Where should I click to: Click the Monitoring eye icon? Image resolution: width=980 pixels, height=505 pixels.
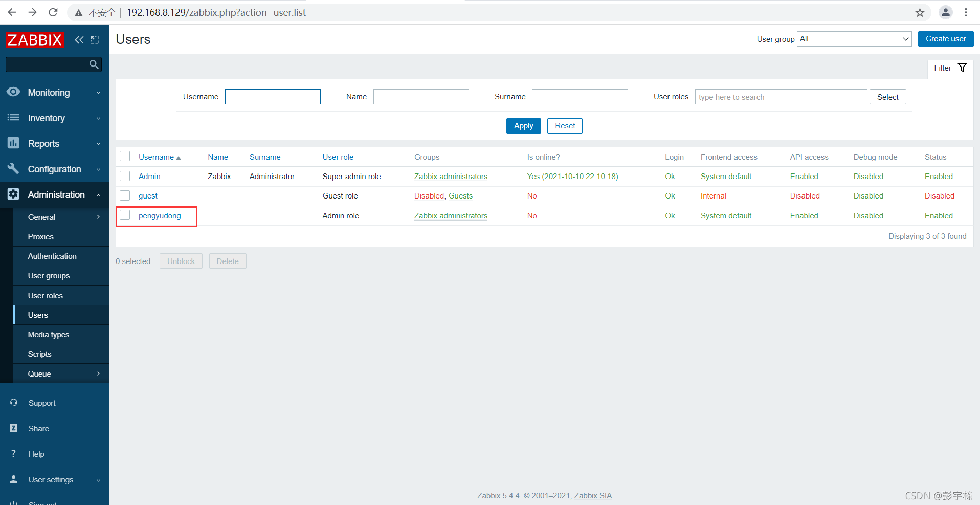tap(13, 92)
